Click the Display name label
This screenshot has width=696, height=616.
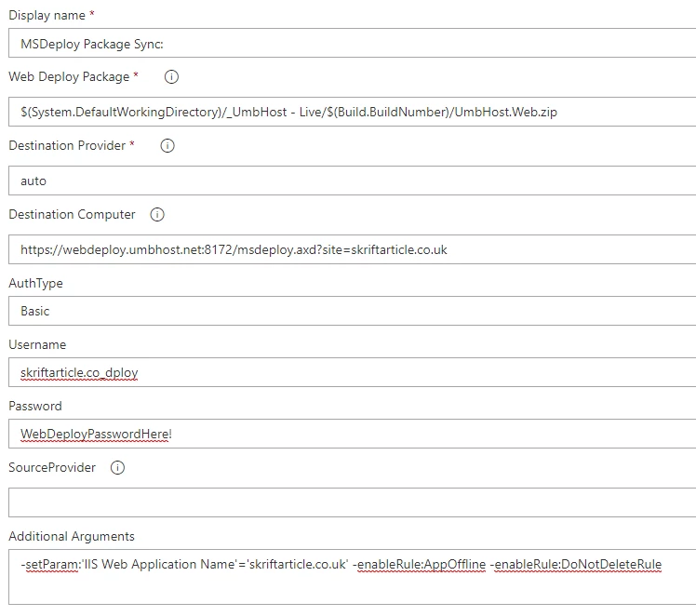pyautogui.click(x=47, y=15)
